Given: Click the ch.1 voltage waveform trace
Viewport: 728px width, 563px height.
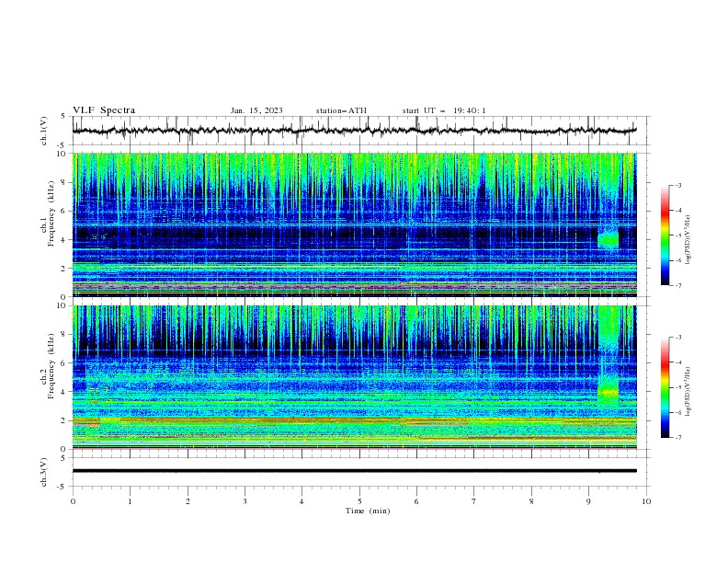Looking at the screenshot, I should point(354,131).
